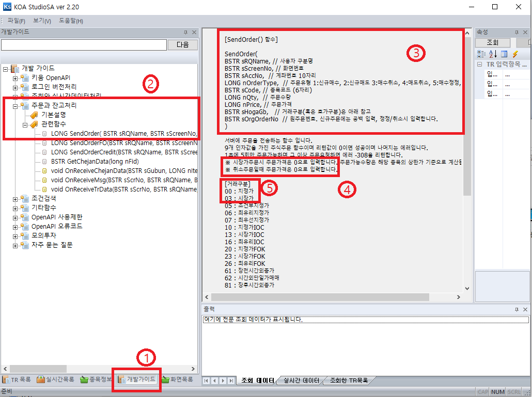Click the KOA Studio title bar icon
Image resolution: width=532 pixels, height=397 pixels.
point(7,7)
